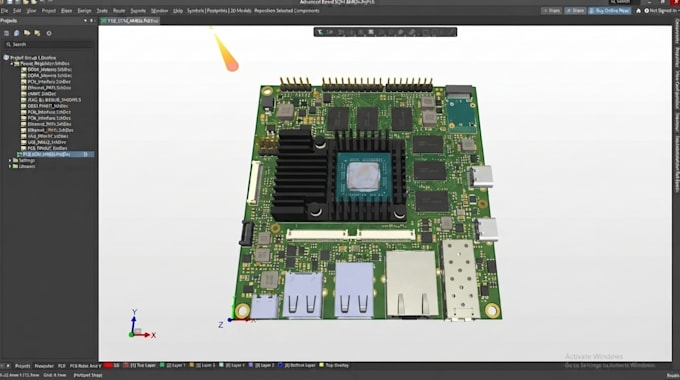Open the Edit menu
Screen dimensions: 680x380
[x=17, y=11]
